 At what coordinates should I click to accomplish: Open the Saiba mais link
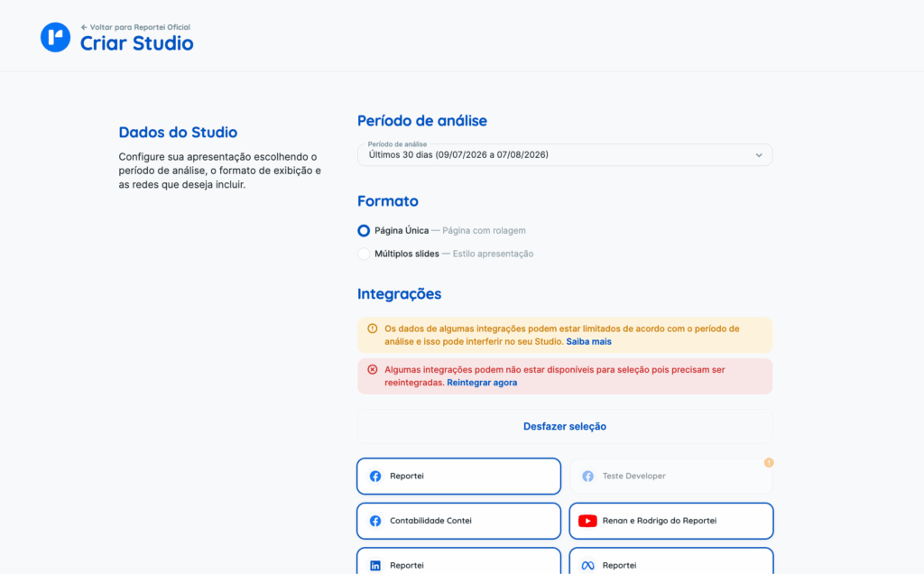588,342
